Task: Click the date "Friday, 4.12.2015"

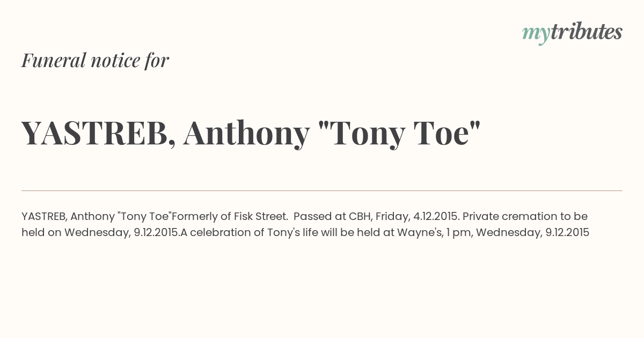Action: 417,216
